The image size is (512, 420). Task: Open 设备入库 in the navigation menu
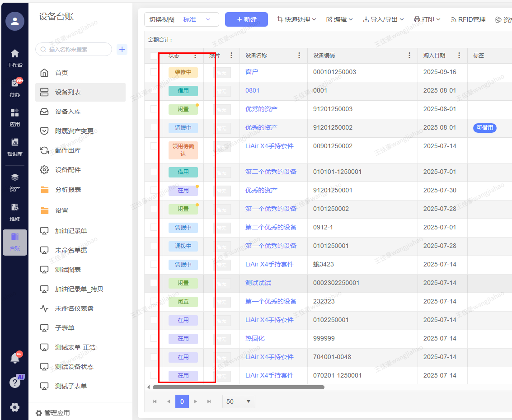68,112
